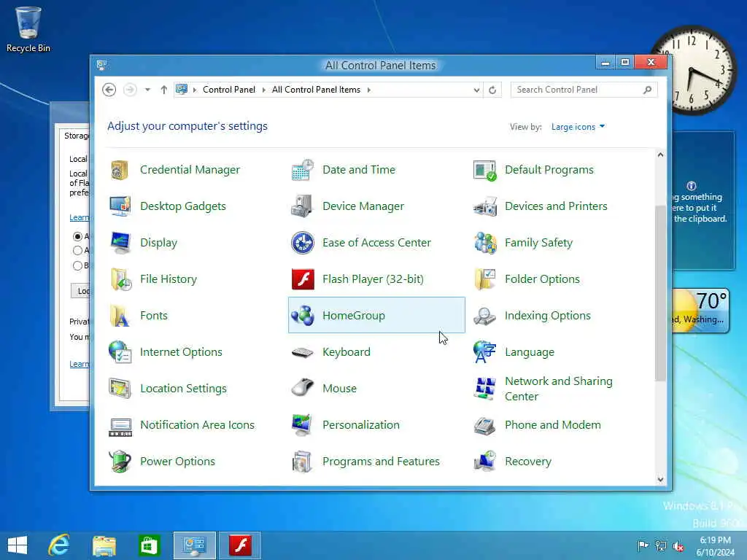
Task: Open the Date and Time icon
Action: tap(303, 170)
